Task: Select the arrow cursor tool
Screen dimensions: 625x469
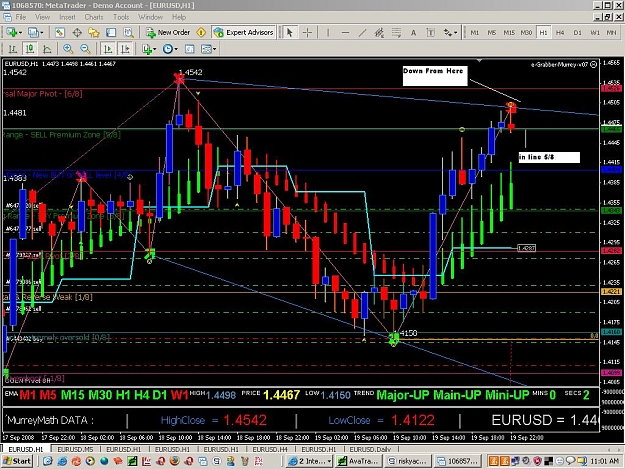Action: pos(290,32)
